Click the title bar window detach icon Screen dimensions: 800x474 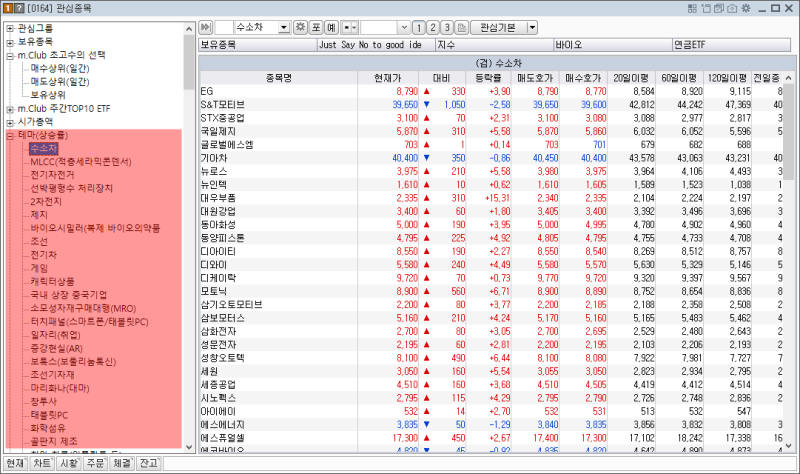pos(706,8)
